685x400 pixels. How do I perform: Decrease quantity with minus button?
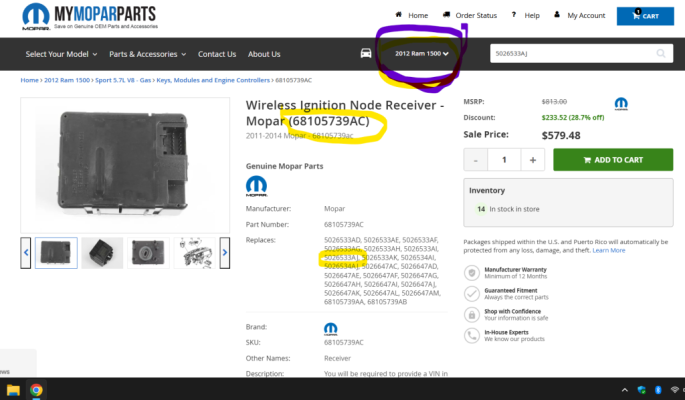[475, 160]
